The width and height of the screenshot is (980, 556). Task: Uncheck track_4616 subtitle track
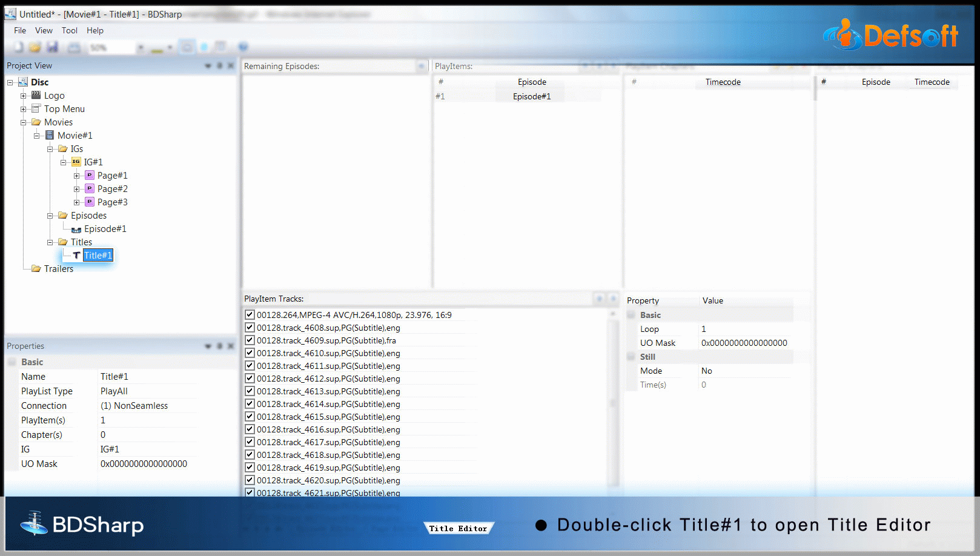click(x=250, y=429)
